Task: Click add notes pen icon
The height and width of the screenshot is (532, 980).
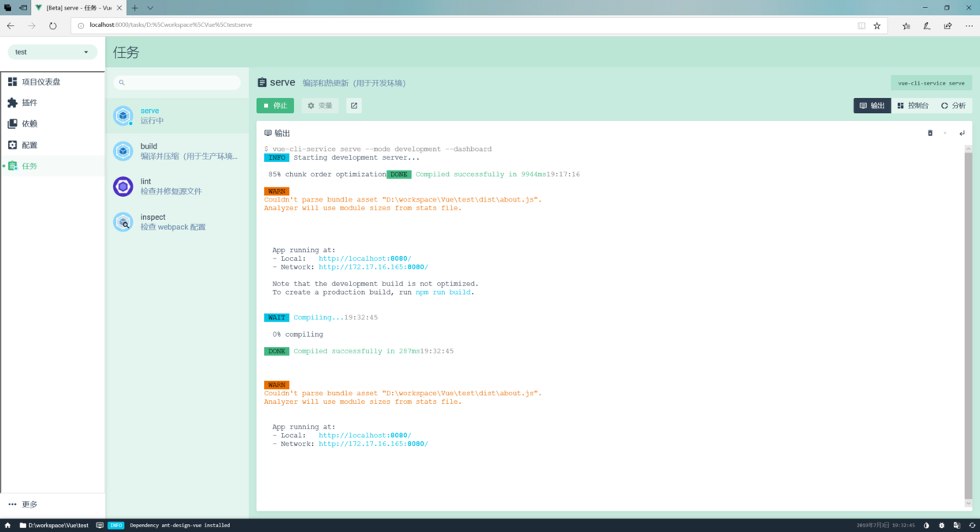Action: tap(927, 25)
